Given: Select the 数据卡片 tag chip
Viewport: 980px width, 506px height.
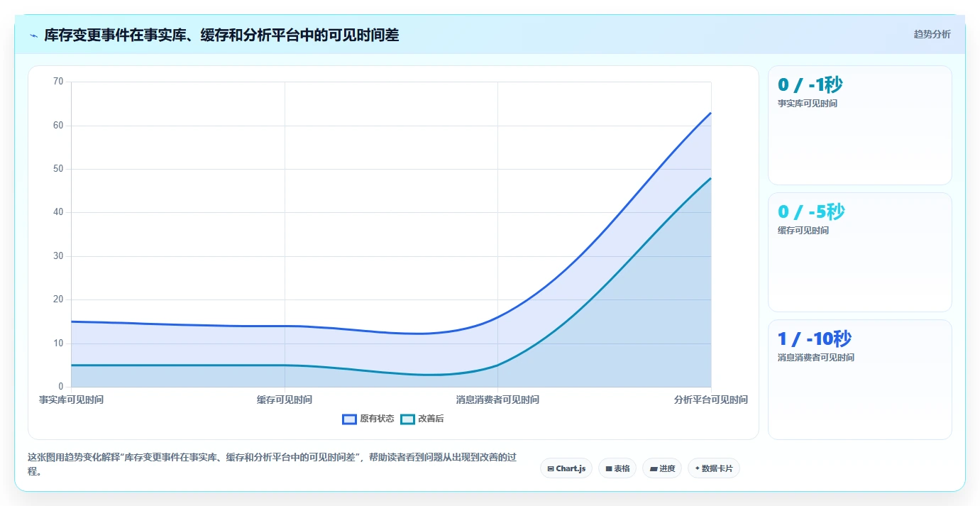Looking at the screenshot, I should (x=714, y=468).
